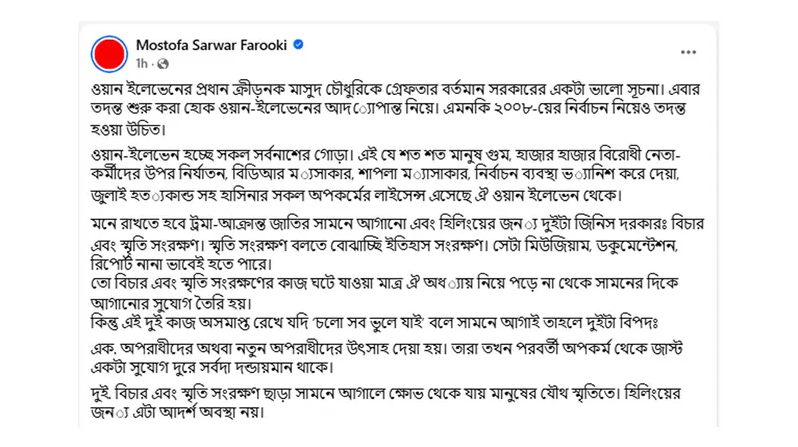Image resolution: width=798 pixels, height=447 pixels.
Task: Click the line starting "তো বিচার এবং স্মৃতি"
Action: [380, 284]
